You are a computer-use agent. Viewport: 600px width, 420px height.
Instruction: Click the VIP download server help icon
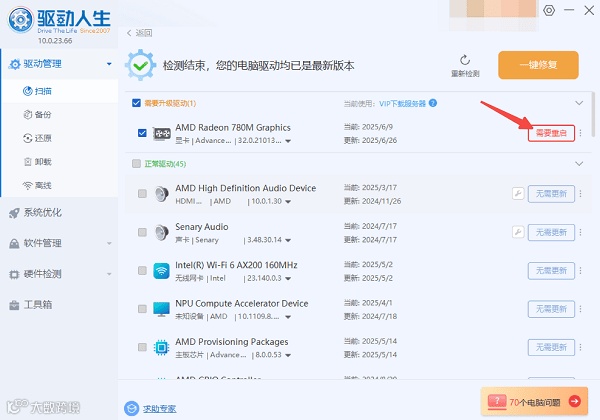point(433,103)
